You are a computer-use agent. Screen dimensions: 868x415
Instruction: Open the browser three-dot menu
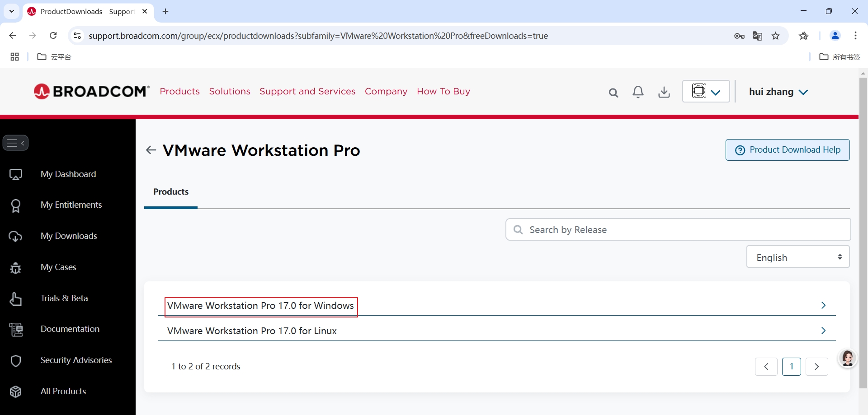(x=855, y=36)
